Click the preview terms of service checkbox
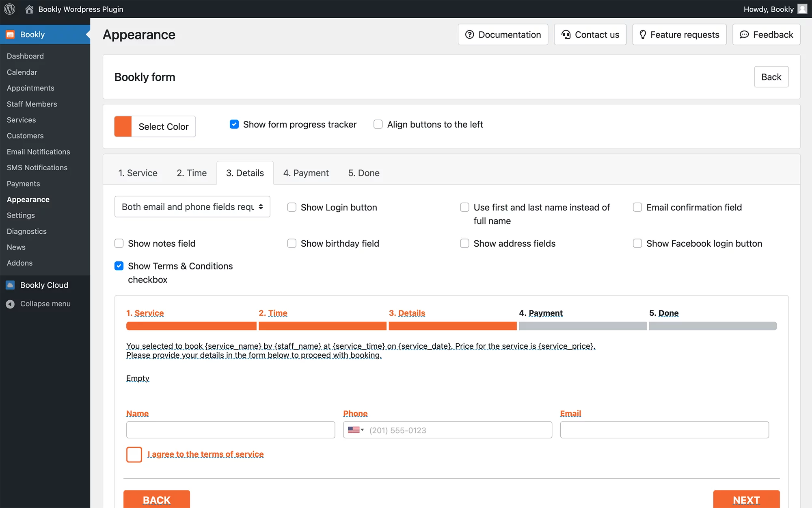Viewport: 812px width, 508px height. [134, 454]
